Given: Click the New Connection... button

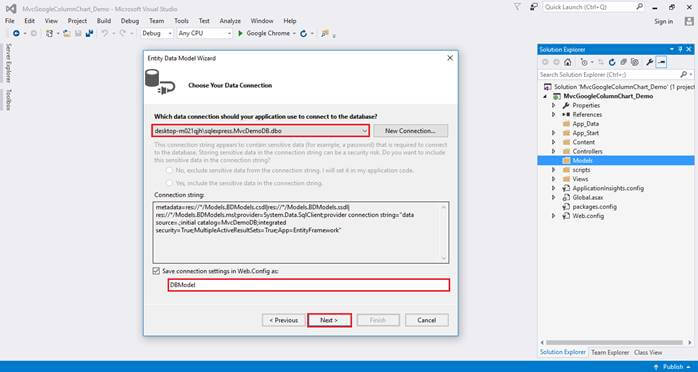Looking at the screenshot, I should (x=410, y=131).
